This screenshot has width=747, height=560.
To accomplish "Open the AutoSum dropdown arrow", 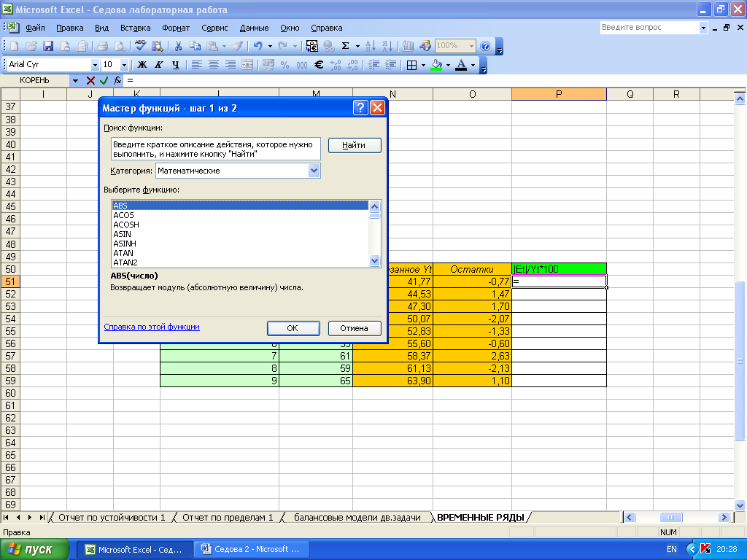I will pyautogui.click(x=357, y=46).
